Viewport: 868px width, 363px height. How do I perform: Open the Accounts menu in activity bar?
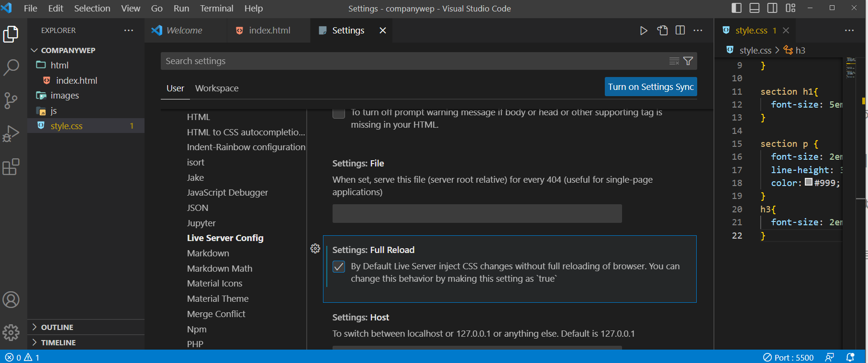(x=11, y=300)
